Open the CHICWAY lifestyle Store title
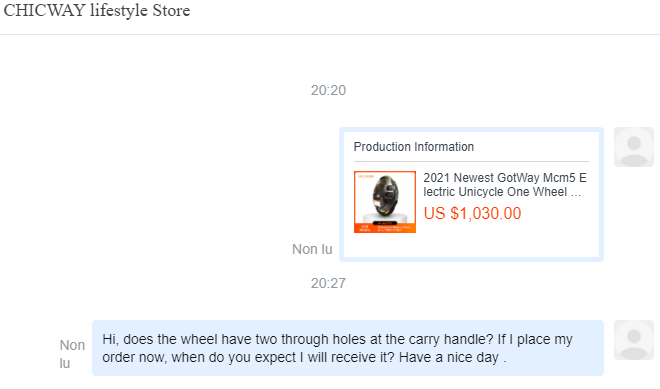This screenshot has width=660, height=389. 97,11
